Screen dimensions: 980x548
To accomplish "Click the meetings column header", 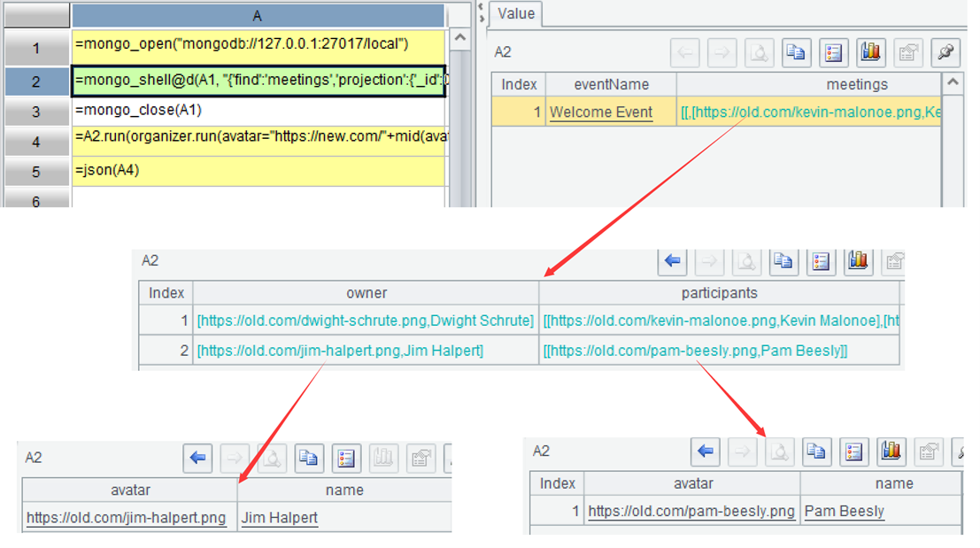I will coord(856,85).
